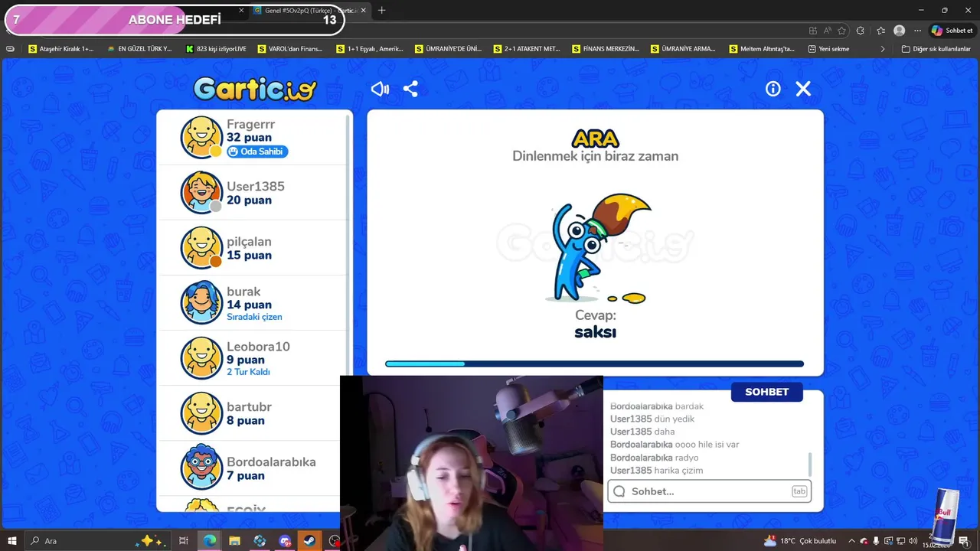Open the notification center icon
The height and width of the screenshot is (551, 980).
click(963, 541)
